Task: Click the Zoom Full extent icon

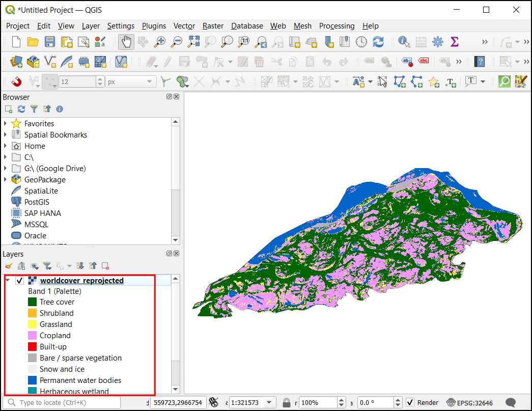Action: (194, 42)
